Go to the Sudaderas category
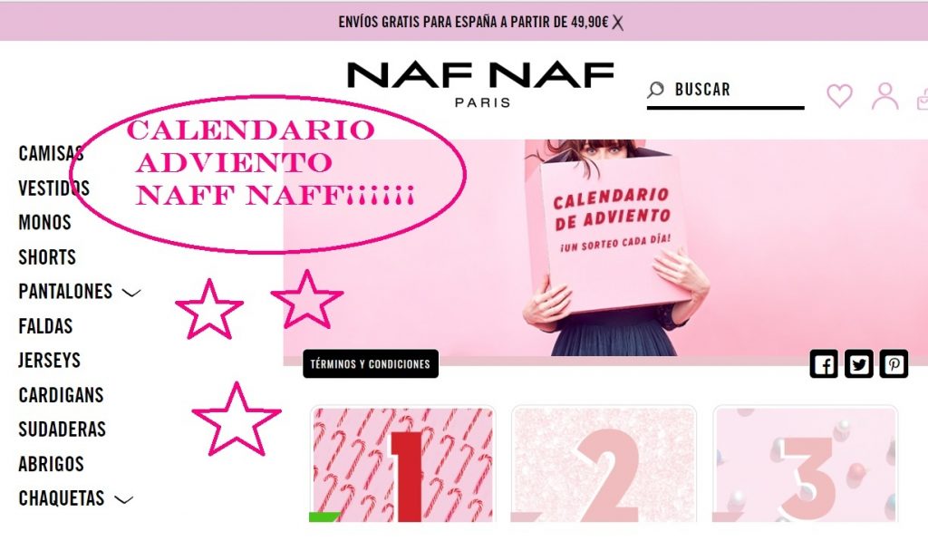Image resolution: width=928 pixels, height=560 pixels. [63, 430]
